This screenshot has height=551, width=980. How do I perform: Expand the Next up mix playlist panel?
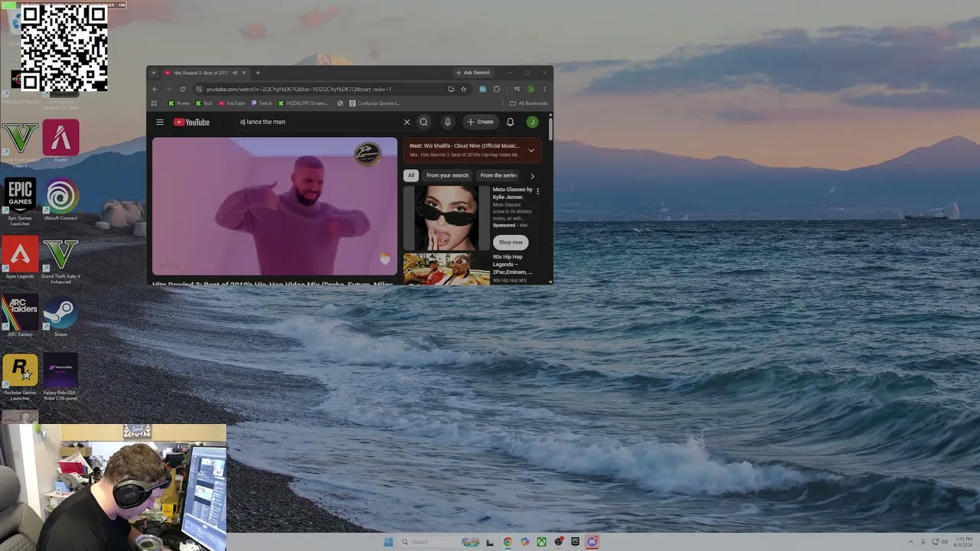point(531,151)
